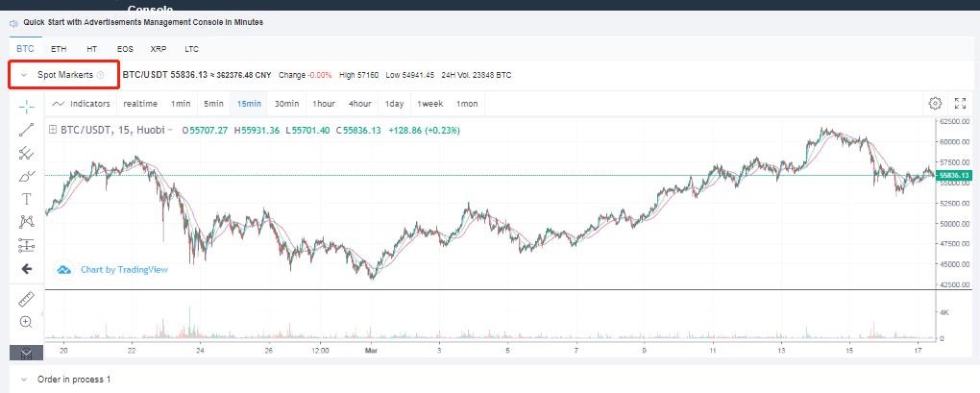980x393 pixels.
Task: Open the BTC/USDT, 15, Huobi legend dropdown
Action: click(x=170, y=131)
